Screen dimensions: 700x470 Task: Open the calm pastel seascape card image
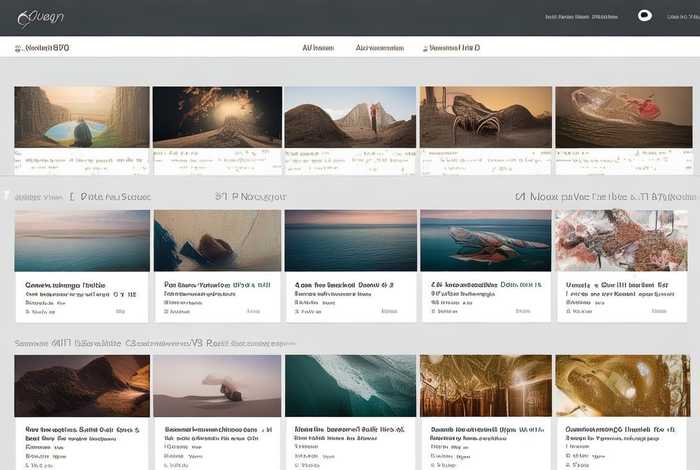click(x=82, y=240)
